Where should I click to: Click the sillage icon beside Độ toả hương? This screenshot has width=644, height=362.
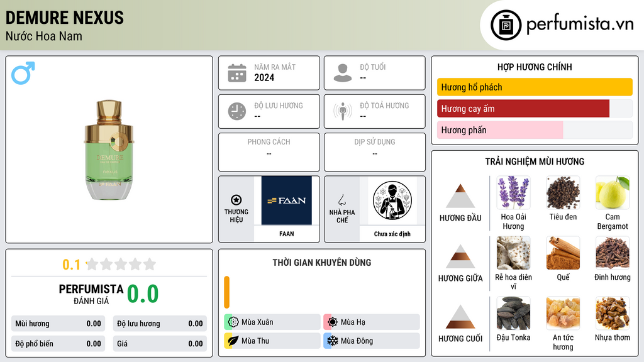click(343, 111)
